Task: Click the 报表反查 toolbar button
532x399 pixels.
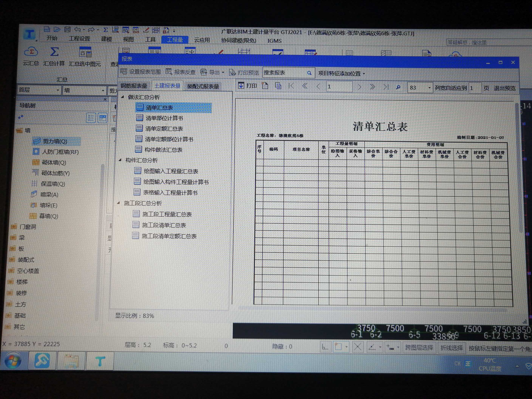Action: [180, 72]
